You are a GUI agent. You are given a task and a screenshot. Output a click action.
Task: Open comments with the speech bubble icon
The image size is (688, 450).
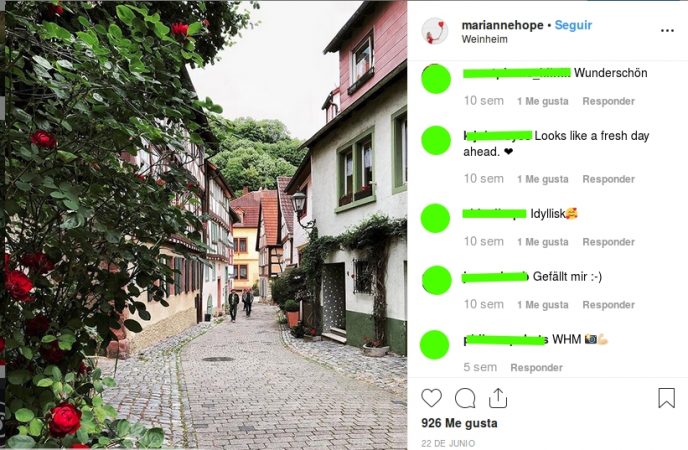(465, 398)
